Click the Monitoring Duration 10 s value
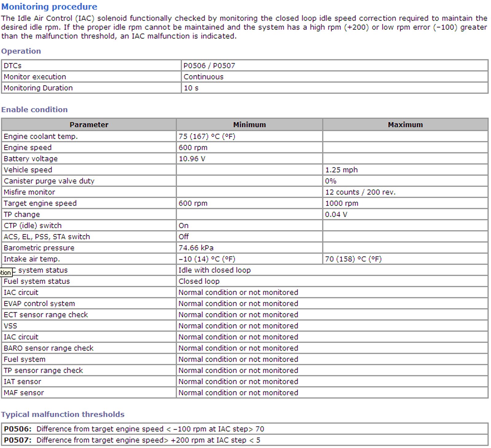Screen dimensions: 491x448 coord(191,88)
